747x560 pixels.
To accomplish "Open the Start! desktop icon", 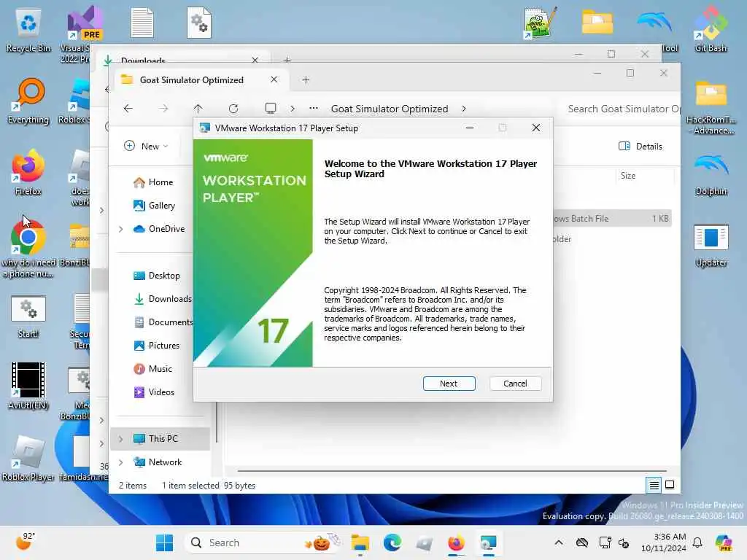I will pyautogui.click(x=28, y=316).
